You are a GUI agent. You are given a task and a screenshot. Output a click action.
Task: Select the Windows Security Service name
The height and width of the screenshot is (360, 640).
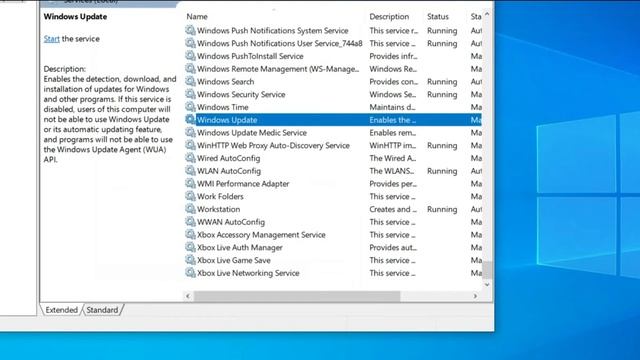pyautogui.click(x=241, y=94)
